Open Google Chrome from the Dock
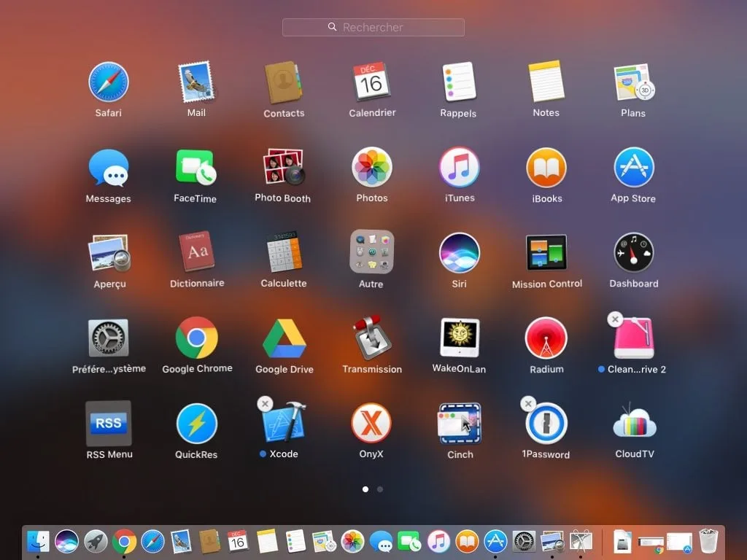Viewport: 747px width, 560px height. point(124,542)
